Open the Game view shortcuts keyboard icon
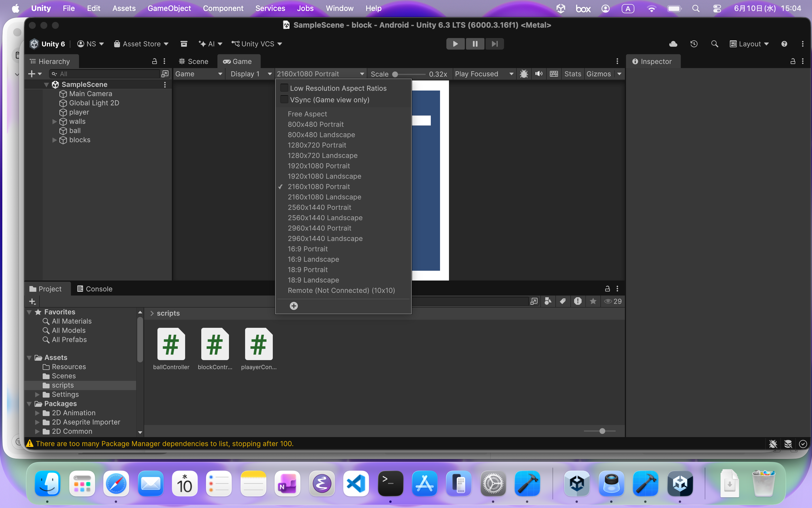812x508 pixels. [554, 74]
